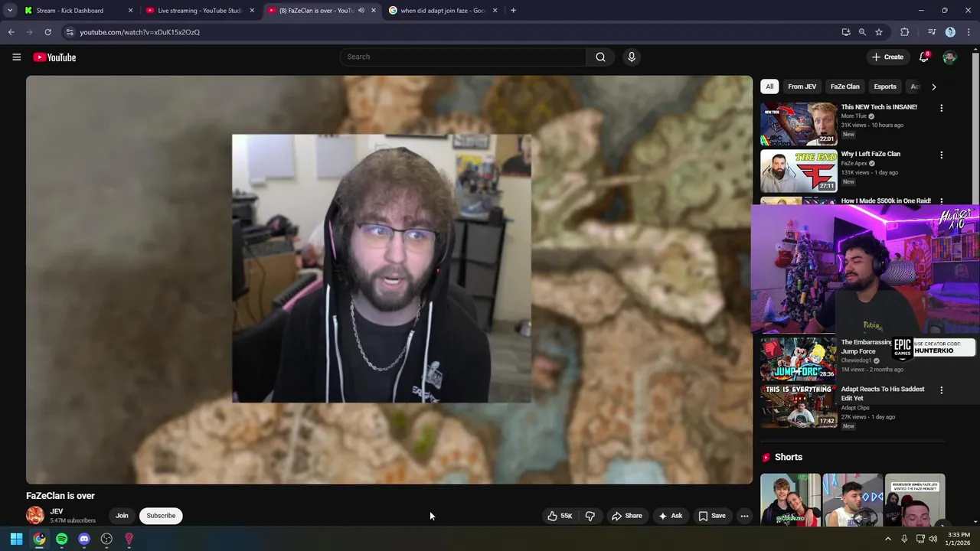This screenshot has width=980, height=551.
Task: Open 'This NEW Tech is INSANE!' thumbnail
Action: (x=799, y=124)
